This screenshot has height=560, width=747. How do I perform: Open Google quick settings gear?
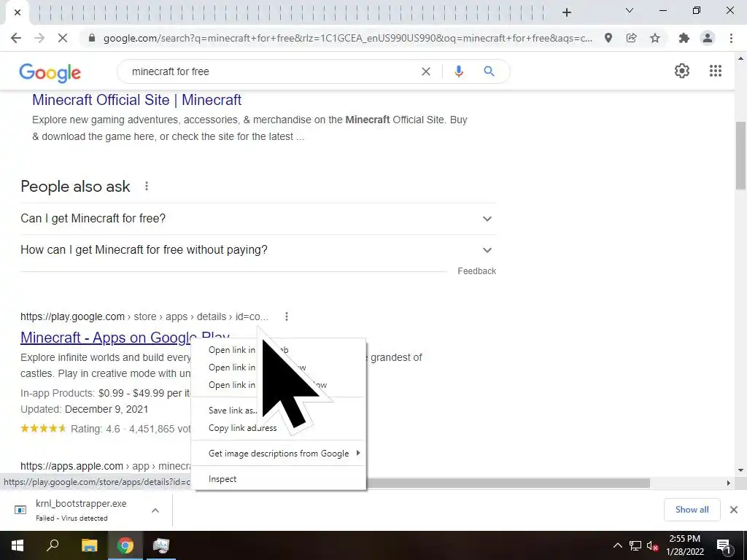pos(682,71)
